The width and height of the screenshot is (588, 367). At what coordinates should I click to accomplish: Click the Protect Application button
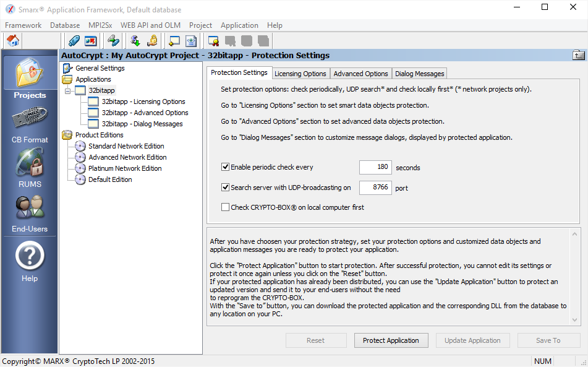point(391,340)
